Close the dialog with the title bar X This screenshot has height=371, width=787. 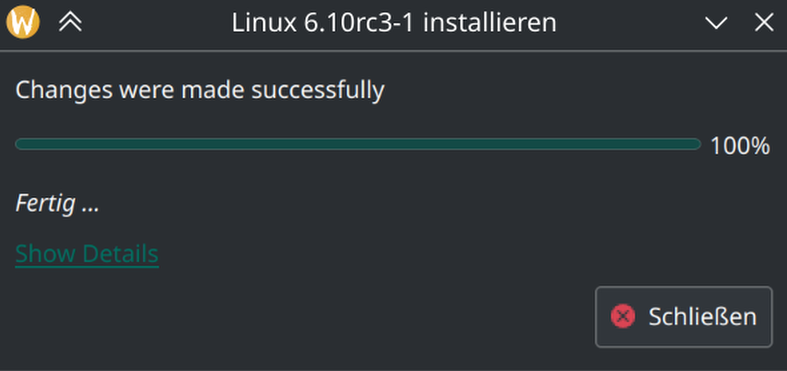point(764,23)
